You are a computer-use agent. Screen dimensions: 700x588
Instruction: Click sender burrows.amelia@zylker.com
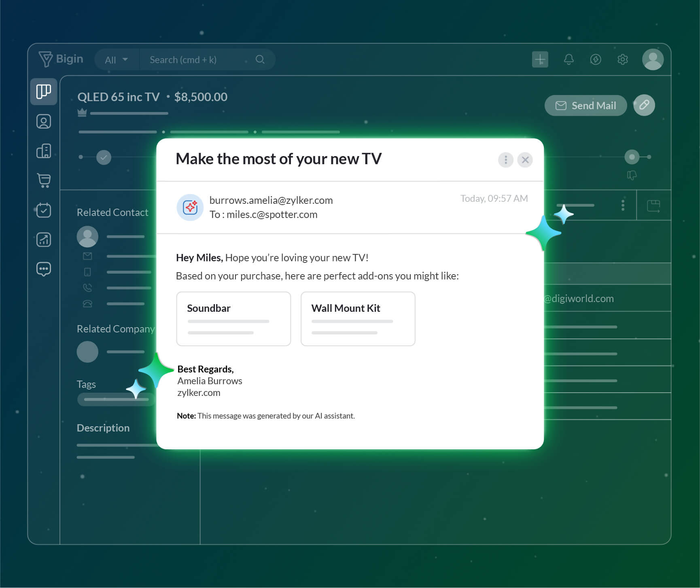[271, 200]
